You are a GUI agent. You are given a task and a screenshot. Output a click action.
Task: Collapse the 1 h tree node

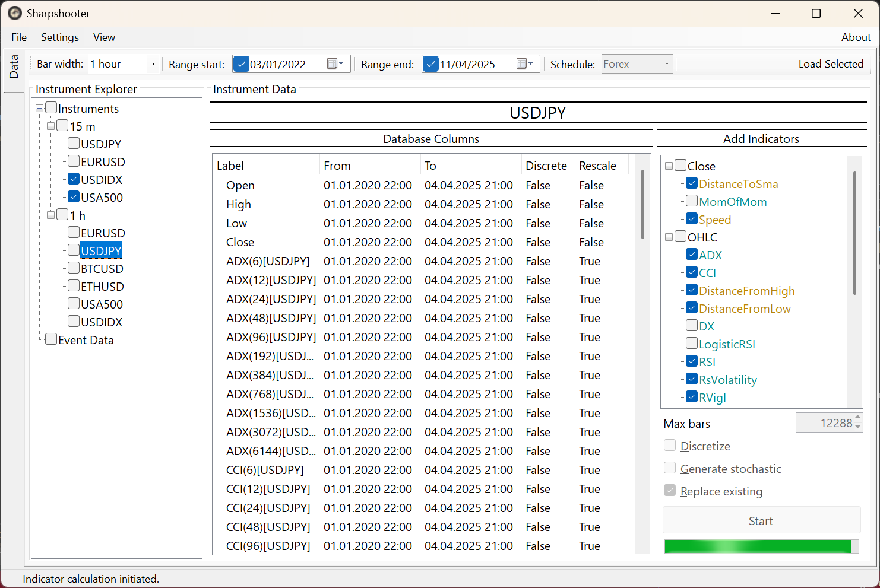pos(50,215)
